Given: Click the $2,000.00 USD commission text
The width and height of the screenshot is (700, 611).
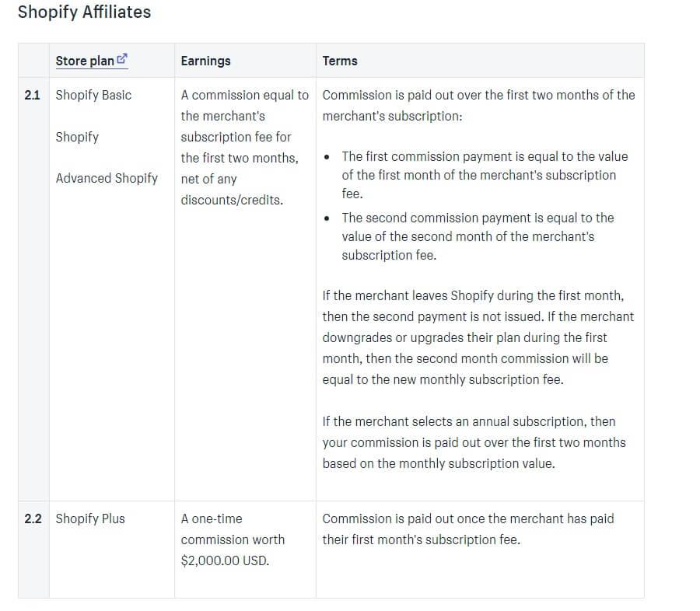Looking at the screenshot, I should (x=225, y=560).
